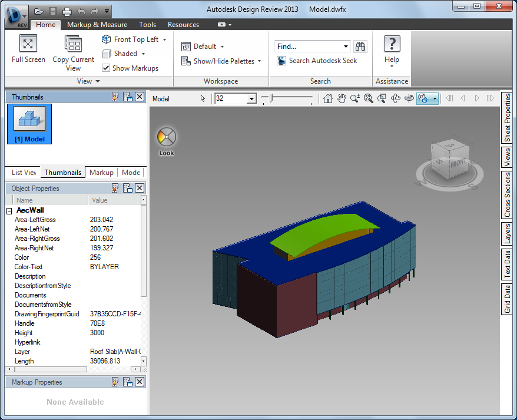Go to the previous sheet

[463, 98]
